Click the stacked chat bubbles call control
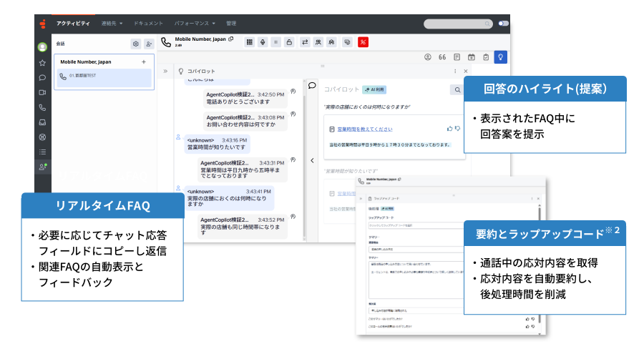Image resolution: width=644 pixels, height=354 pixels. [x=347, y=42]
